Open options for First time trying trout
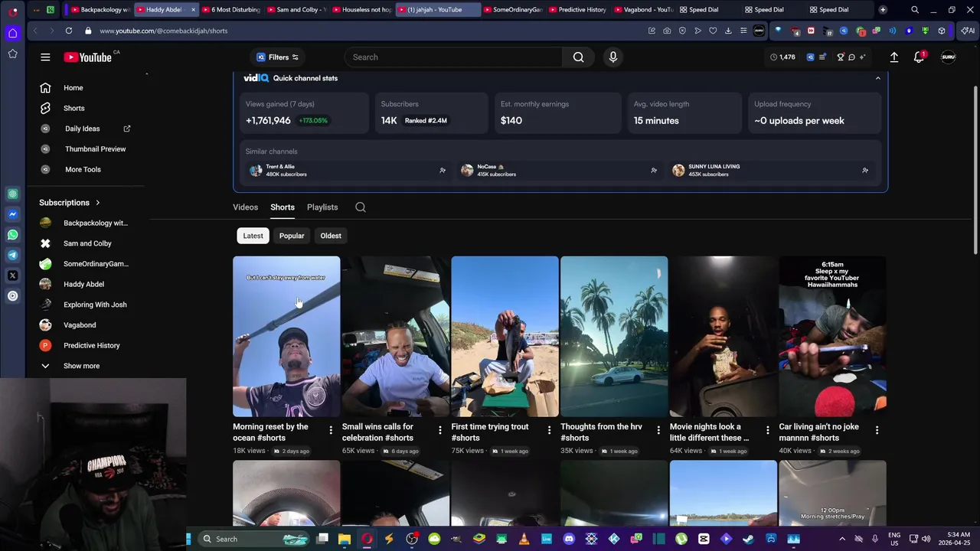 (x=549, y=430)
